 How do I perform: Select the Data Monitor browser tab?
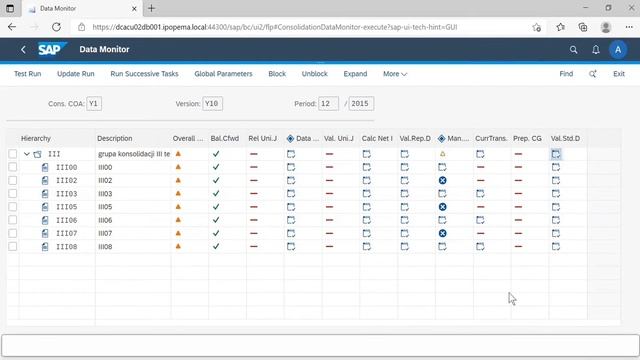point(82,8)
